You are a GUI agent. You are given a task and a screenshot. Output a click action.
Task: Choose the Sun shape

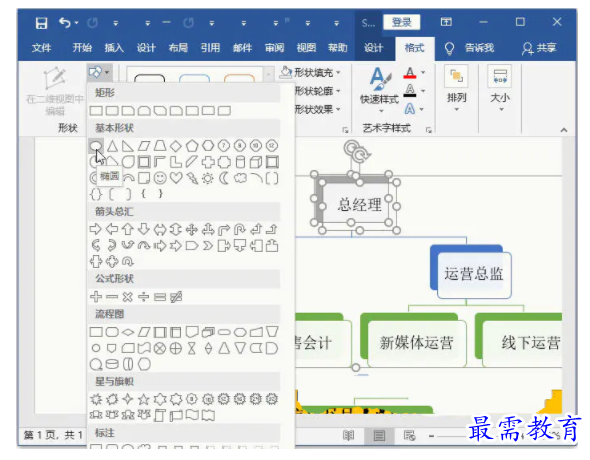point(208,178)
